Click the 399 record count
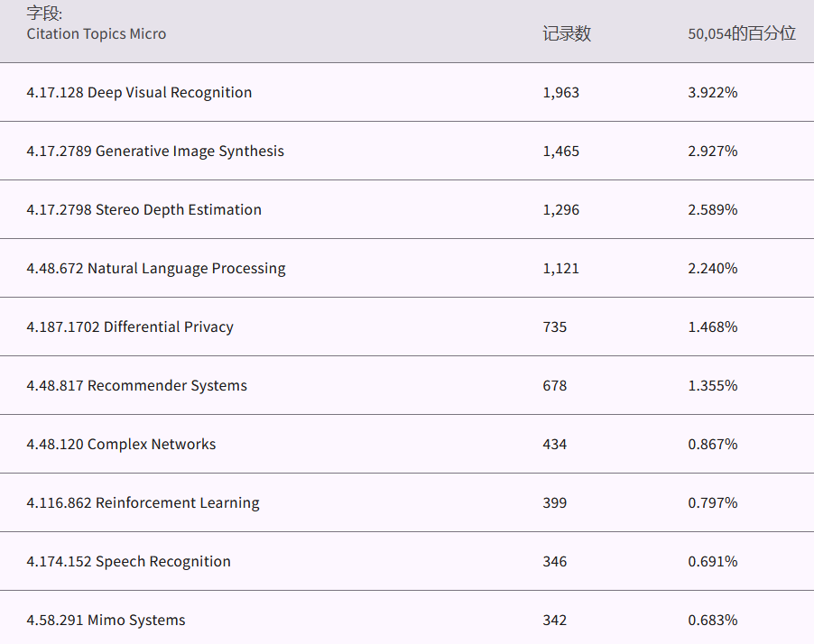 (555, 502)
